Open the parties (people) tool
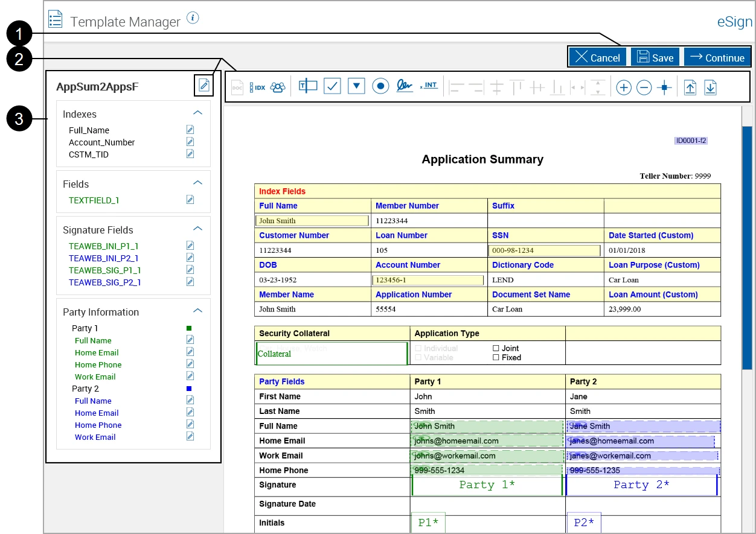This screenshot has width=756, height=534. point(278,87)
